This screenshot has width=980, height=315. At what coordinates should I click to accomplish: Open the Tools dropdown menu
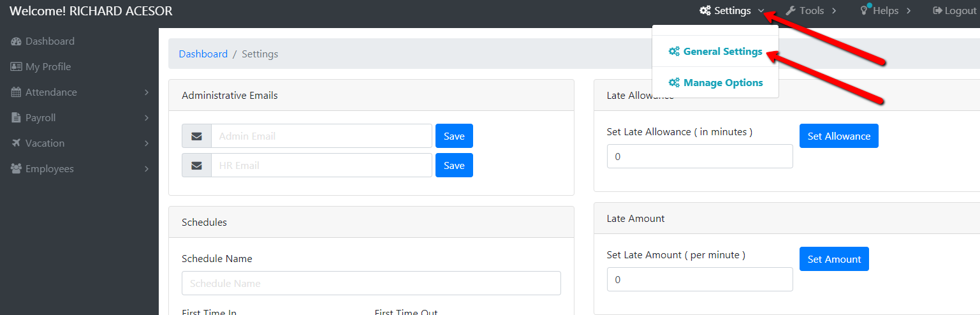[811, 11]
